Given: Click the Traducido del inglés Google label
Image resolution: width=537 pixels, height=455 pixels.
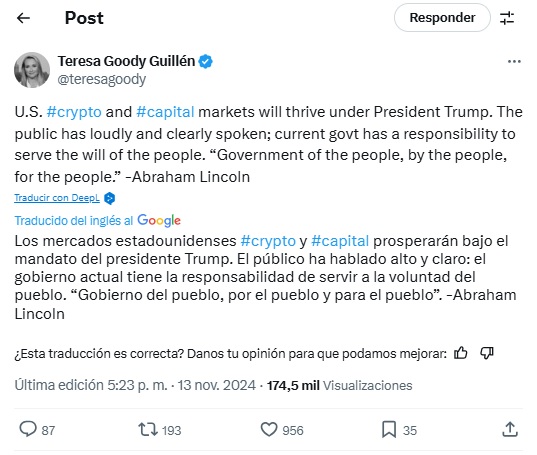Looking at the screenshot, I should (98, 220).
